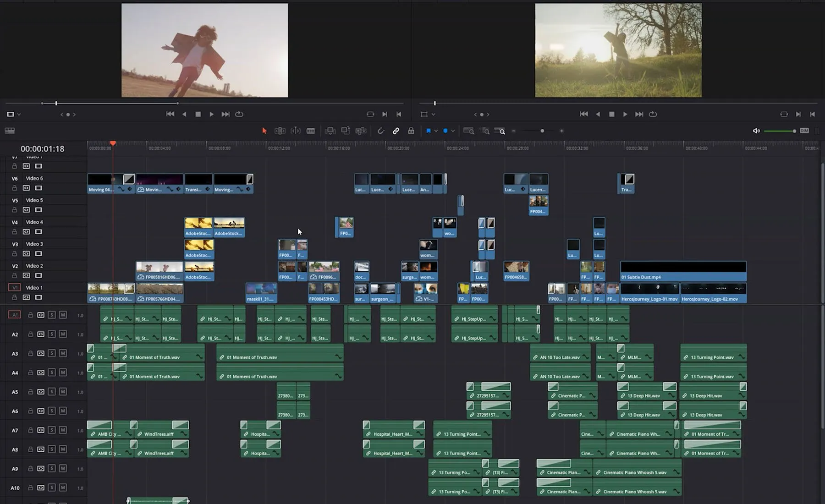Select A7's Hospital_Heart_M audio clip
This screenshot has width=825, height=504.
point(394,430)
